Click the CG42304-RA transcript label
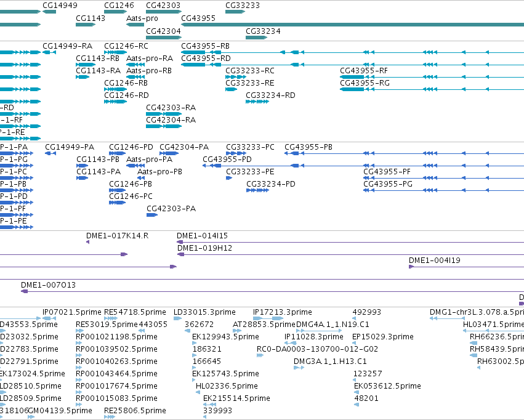Viewport: 524px width, 420px height. pyautogui.click(x=171, y=119)
